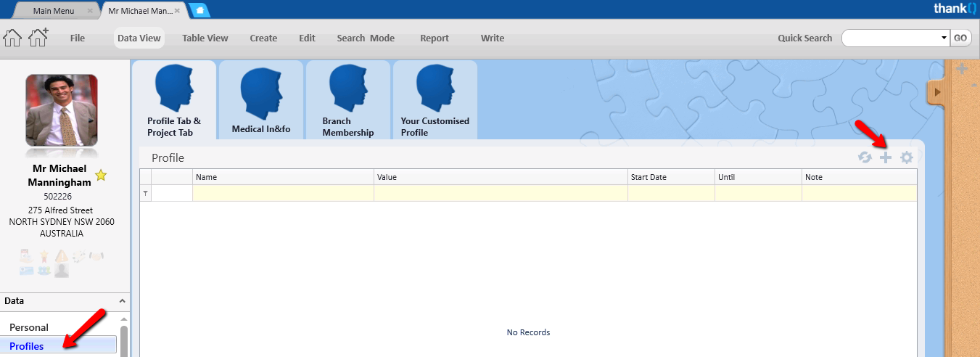Screen dimensions: 980x357
Task: Open the Table View menu
Action: point(205,38)
